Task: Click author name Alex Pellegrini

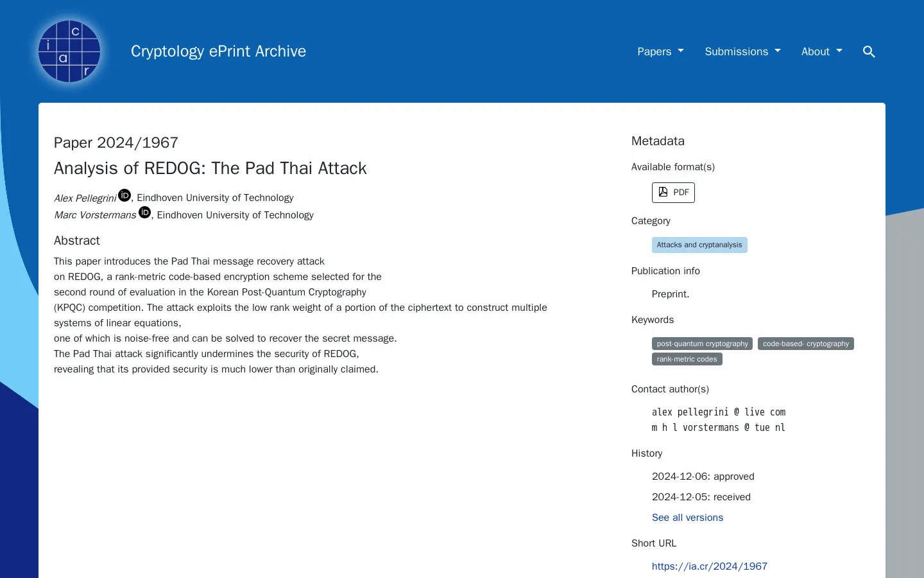Action: (x=85, y=198)
